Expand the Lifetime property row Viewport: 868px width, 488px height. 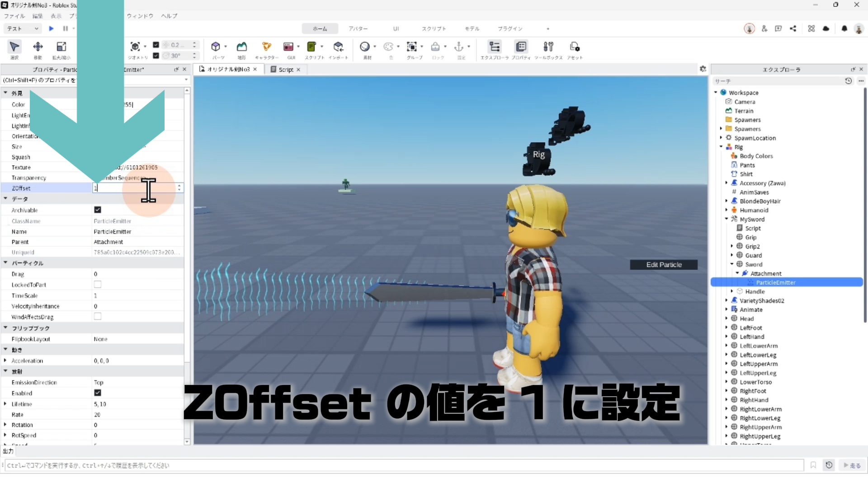tap(5, 404)
